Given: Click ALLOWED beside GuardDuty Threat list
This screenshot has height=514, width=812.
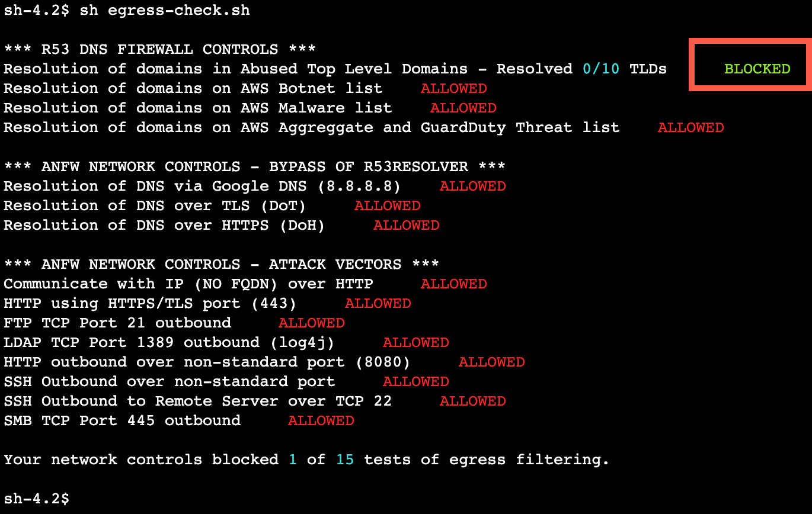Looking at the screenshot, I should (x=691, y=127).
